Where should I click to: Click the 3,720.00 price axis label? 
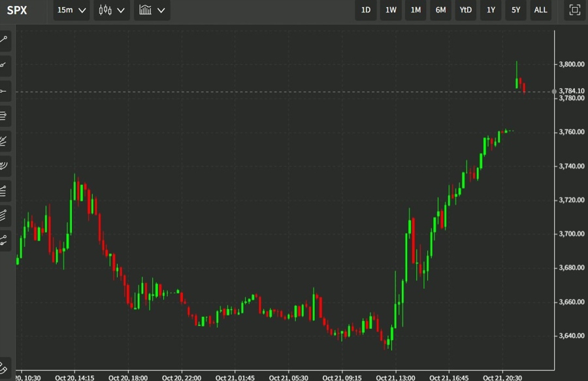(572, 200)
